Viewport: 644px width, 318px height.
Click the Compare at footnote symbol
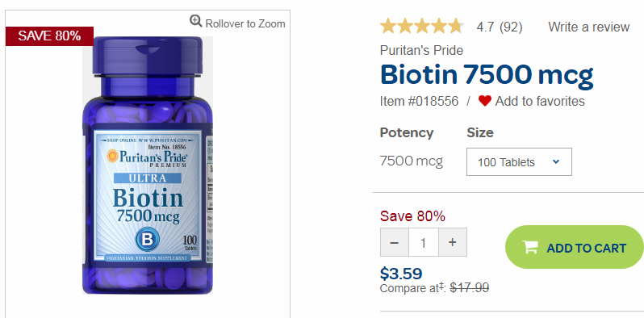tap(442, 286)
